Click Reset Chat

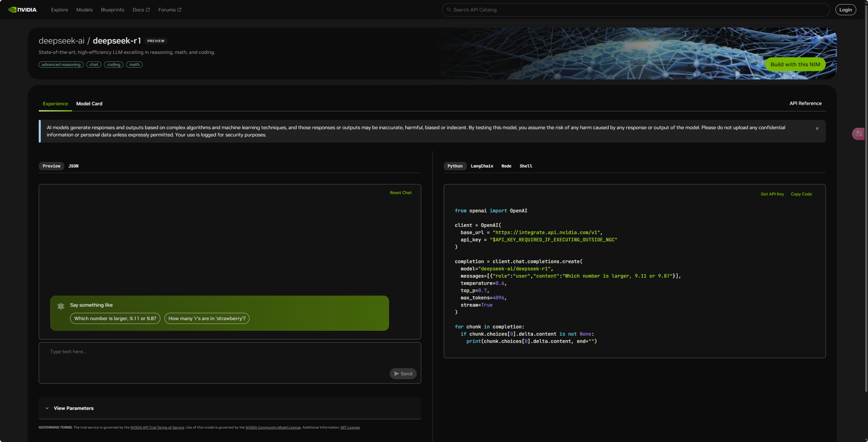point(400,193)
